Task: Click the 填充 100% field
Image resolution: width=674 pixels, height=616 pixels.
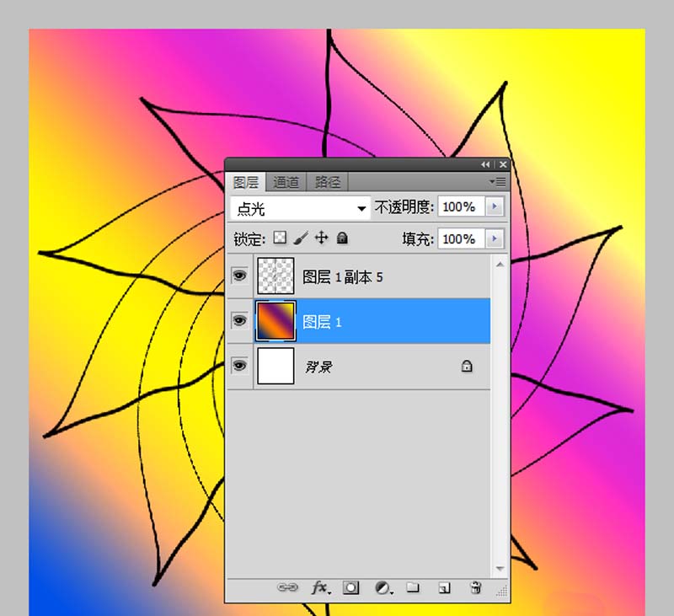Action: point(462,238)
